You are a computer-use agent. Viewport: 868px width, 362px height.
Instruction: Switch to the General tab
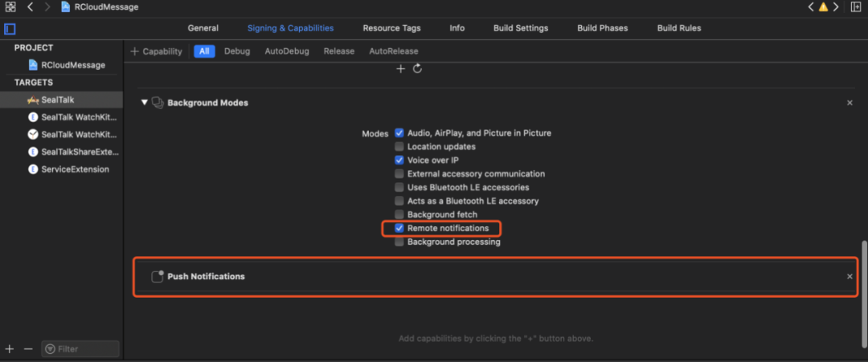coord(203,28)
